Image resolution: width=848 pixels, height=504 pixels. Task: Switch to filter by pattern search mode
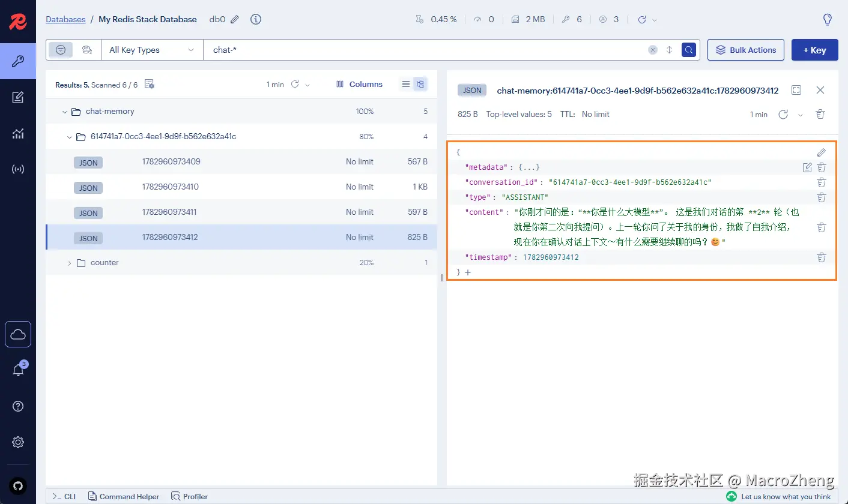pos(61,50)
